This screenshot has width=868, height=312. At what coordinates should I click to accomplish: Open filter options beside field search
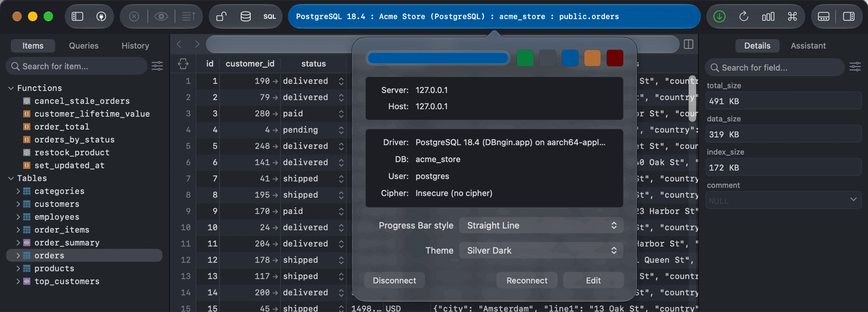tap(855, 67)
